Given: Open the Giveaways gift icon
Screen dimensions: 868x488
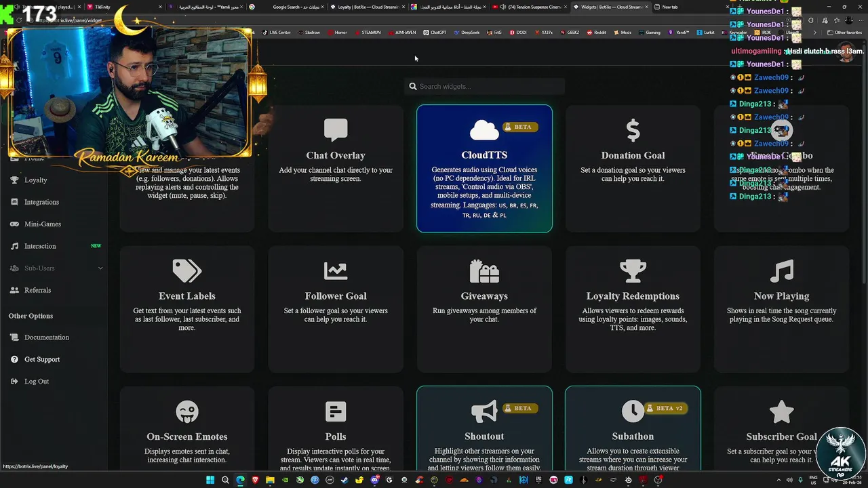Looking at the screenshot, I should pyautogui.click(x=484, y=271).
